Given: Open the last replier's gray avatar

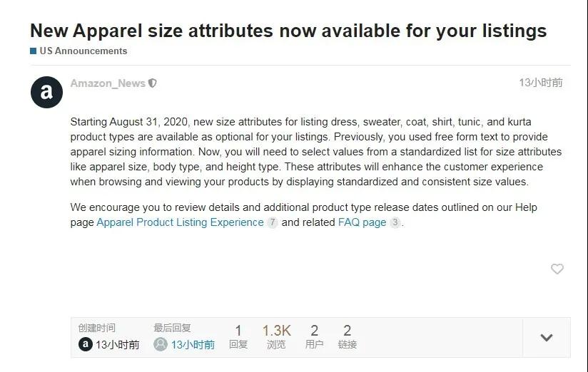Looking at the screenshot, I should [x=161, y=344].
